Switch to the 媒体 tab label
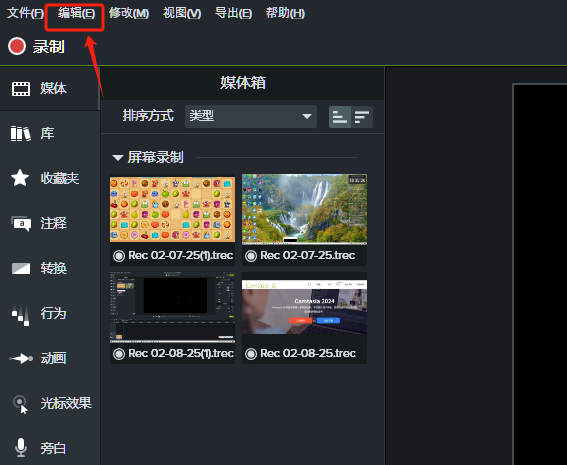The image size is (567, 465). [53, 89]
